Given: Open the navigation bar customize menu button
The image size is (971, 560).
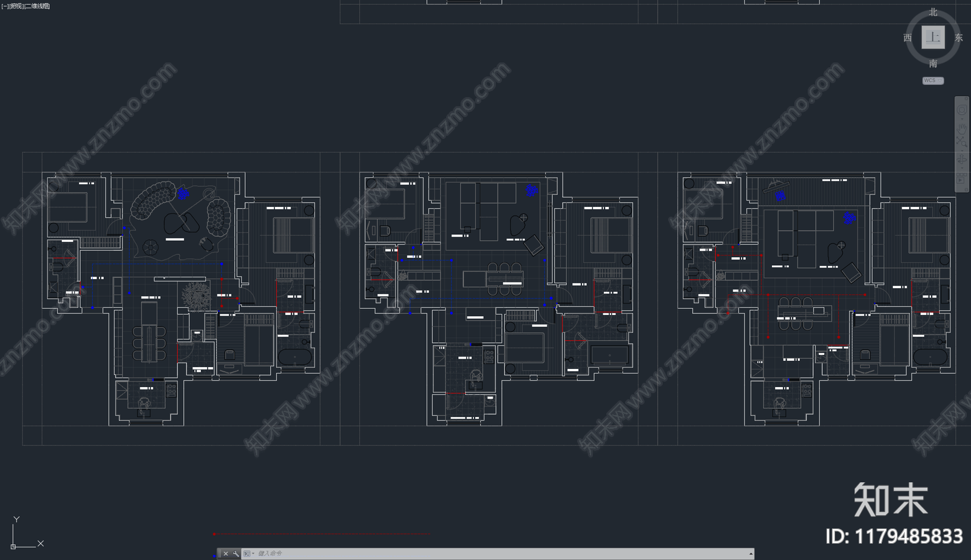Looking at the screenshot, I should point(967,189).
